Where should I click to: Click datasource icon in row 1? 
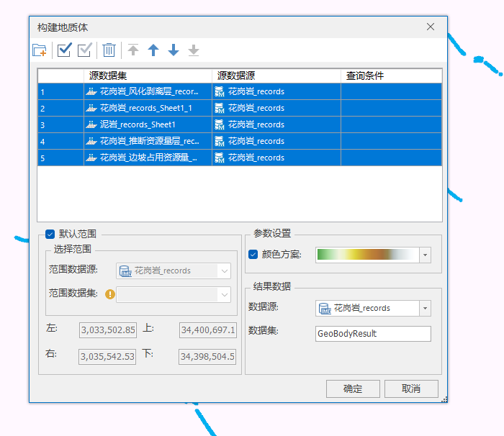coord(219,91)
